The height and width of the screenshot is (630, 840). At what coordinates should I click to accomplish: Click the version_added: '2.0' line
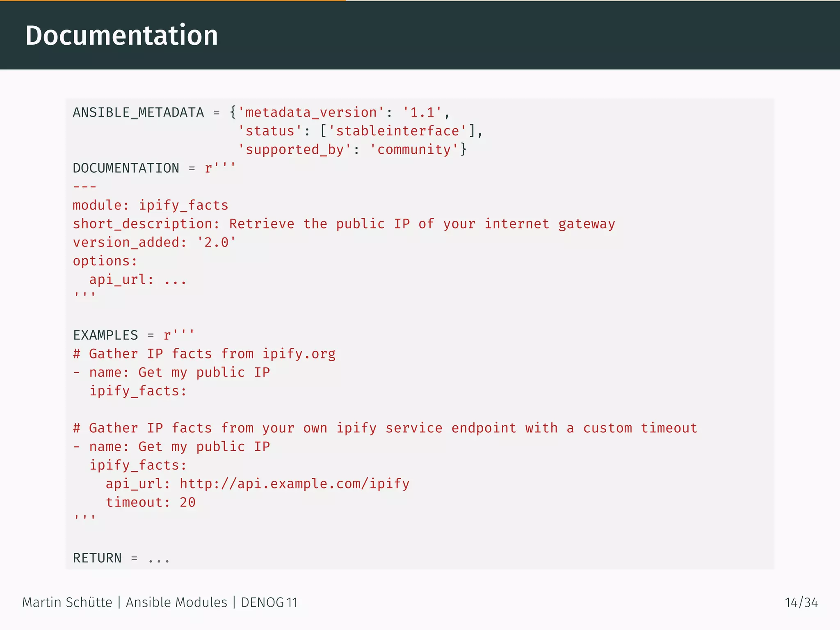coord(155,242)
